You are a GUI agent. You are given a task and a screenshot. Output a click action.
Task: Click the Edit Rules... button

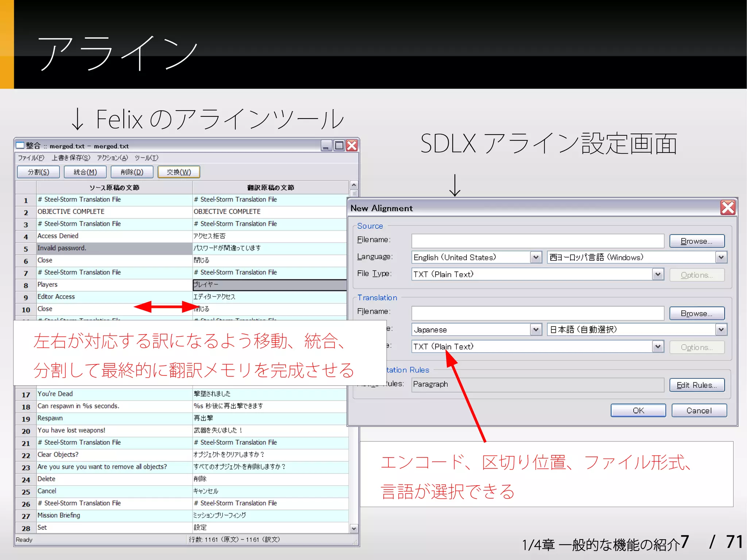697,385
